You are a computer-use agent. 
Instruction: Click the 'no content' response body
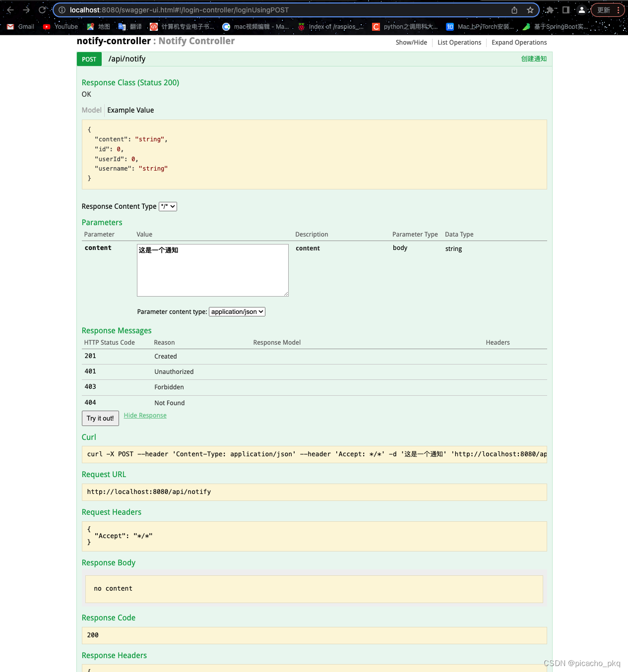113,589
